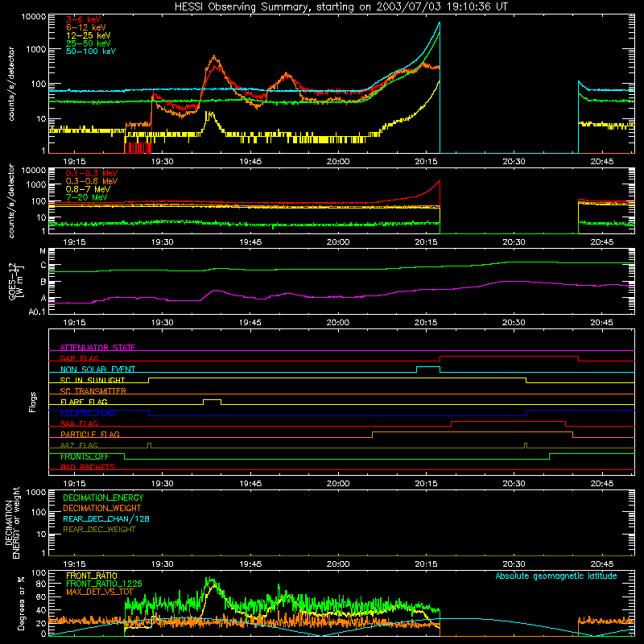Screen dimensions: 644x644
Task: Click the MAX_DET_VS_TOT legend label
Action: coord(100,592)
